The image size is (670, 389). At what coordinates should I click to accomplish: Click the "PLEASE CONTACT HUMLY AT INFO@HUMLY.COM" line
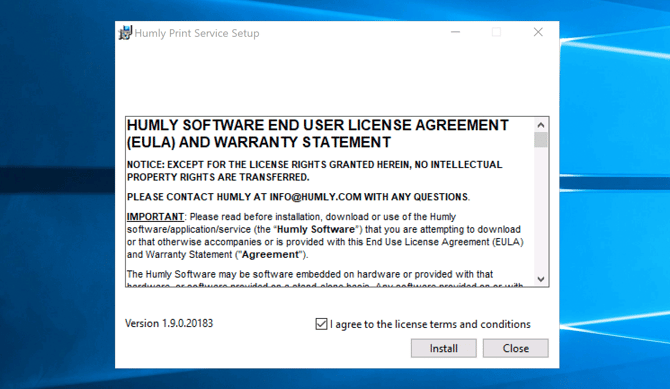[298, 197]
